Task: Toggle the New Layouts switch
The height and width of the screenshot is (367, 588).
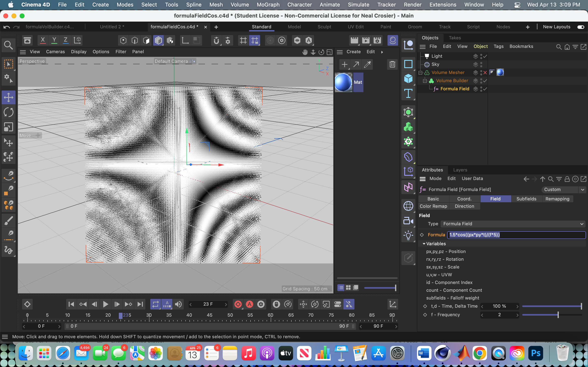Action: point(580,27)
